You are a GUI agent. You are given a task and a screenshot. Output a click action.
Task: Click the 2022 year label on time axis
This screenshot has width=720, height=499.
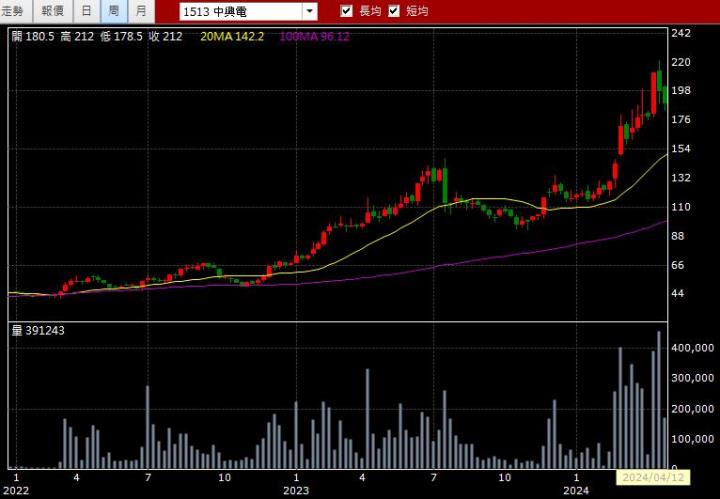16,491
